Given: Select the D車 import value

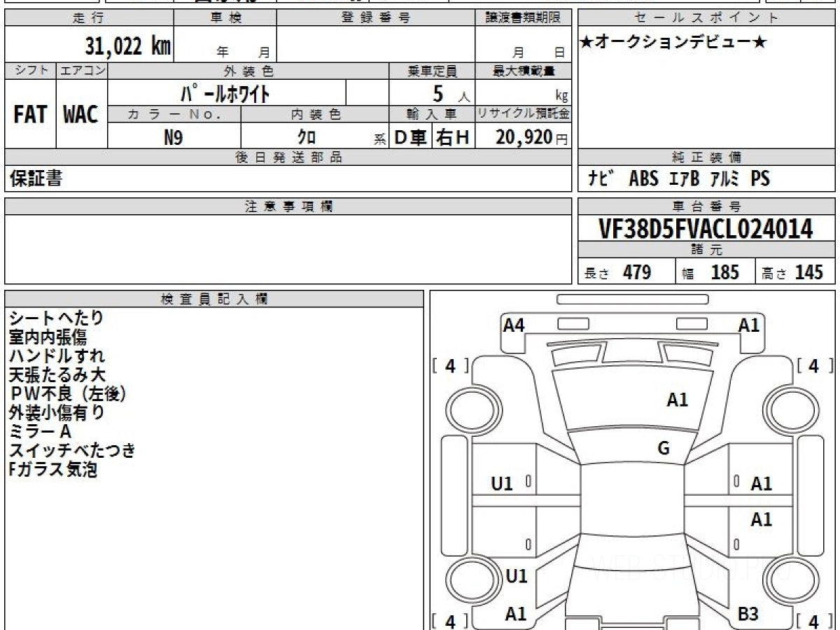Looking at the screenshot, I should point(411,137).
